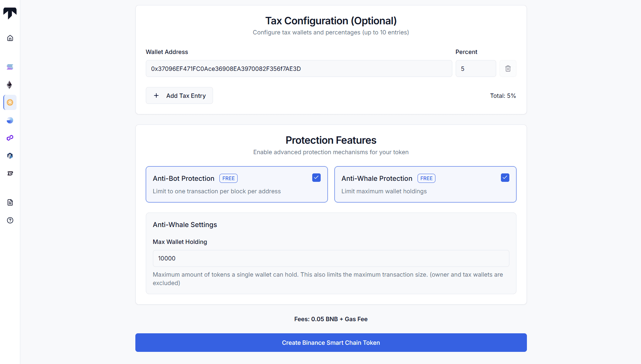This screenshot has width=641, height=364.
Task: Select the Blast chain icon
Action: (10, 173)
